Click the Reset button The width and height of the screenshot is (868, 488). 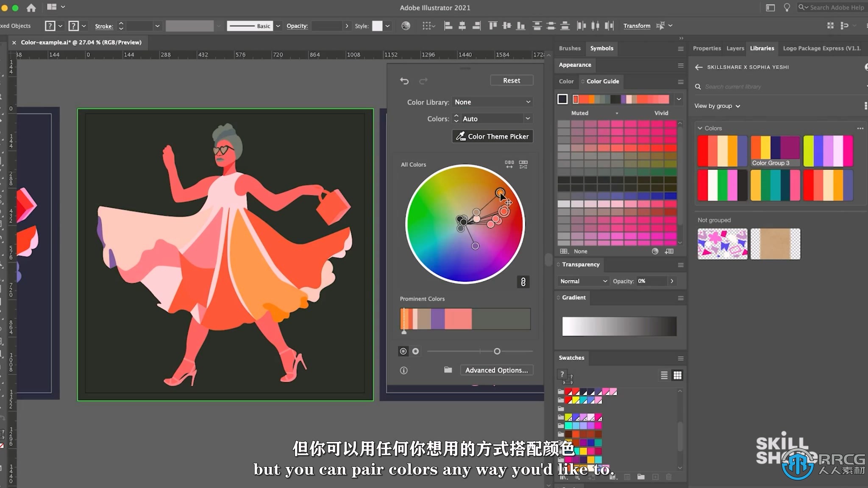pyautogui.click(x=512, y=80)
